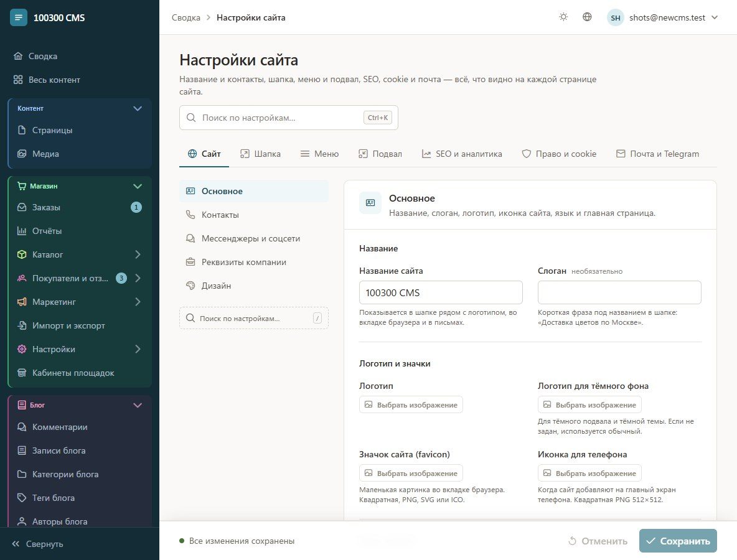
Task: Choose image for Логотип
Action: [x=411, y=404]
